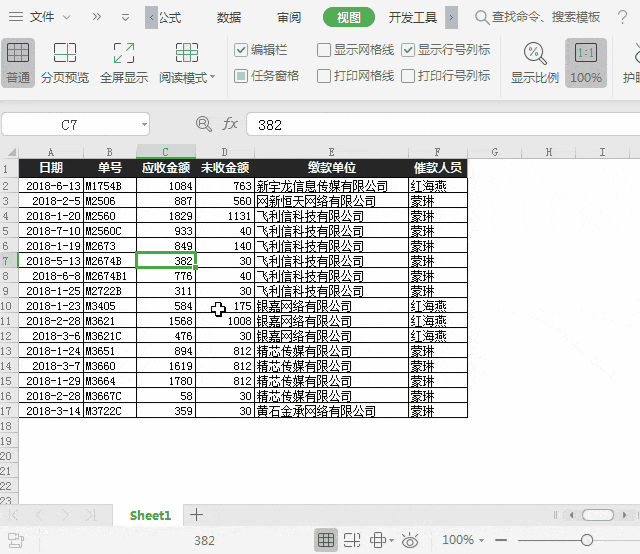The height and width of the screenshot is (554, 640).
Task: Click the zoom slider handle in status bar
Action: coord(586,540)
